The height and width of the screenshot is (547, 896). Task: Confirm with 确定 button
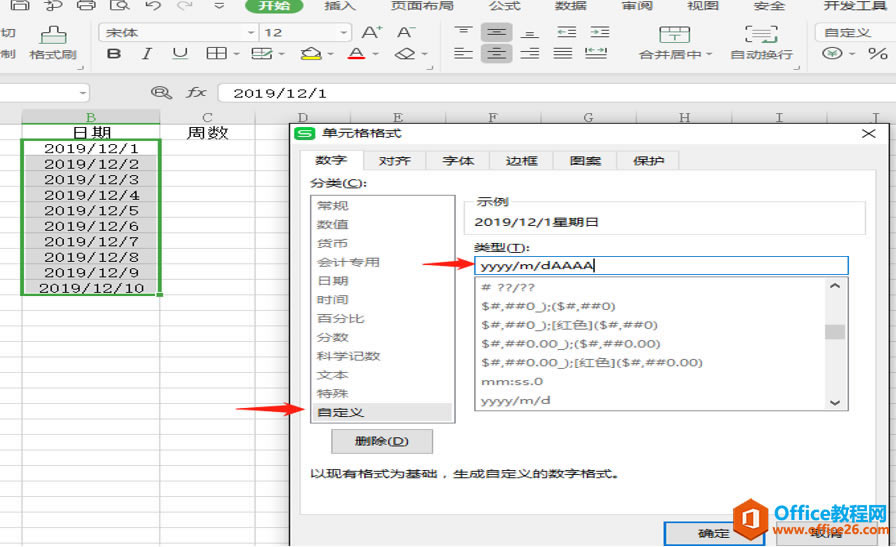(x=714, y=533)
